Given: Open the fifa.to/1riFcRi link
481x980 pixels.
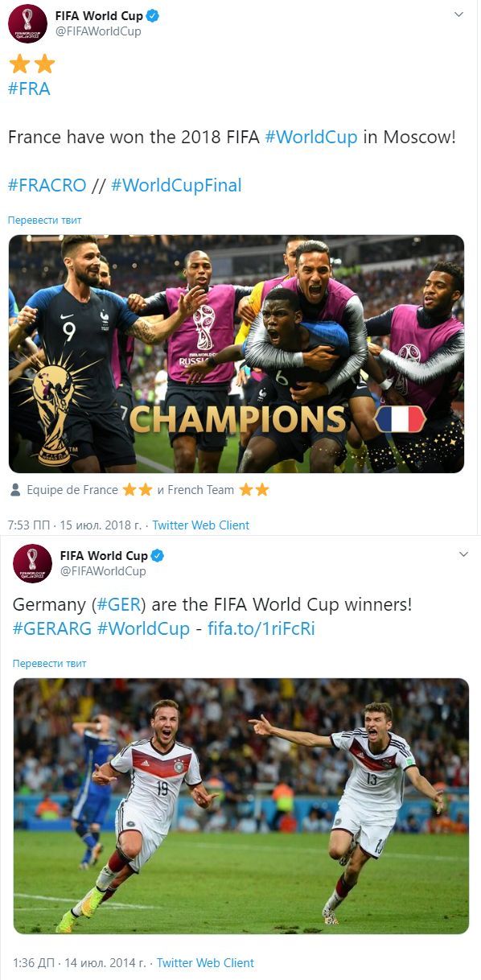Looking at the screenshot, I should [261, 628].
